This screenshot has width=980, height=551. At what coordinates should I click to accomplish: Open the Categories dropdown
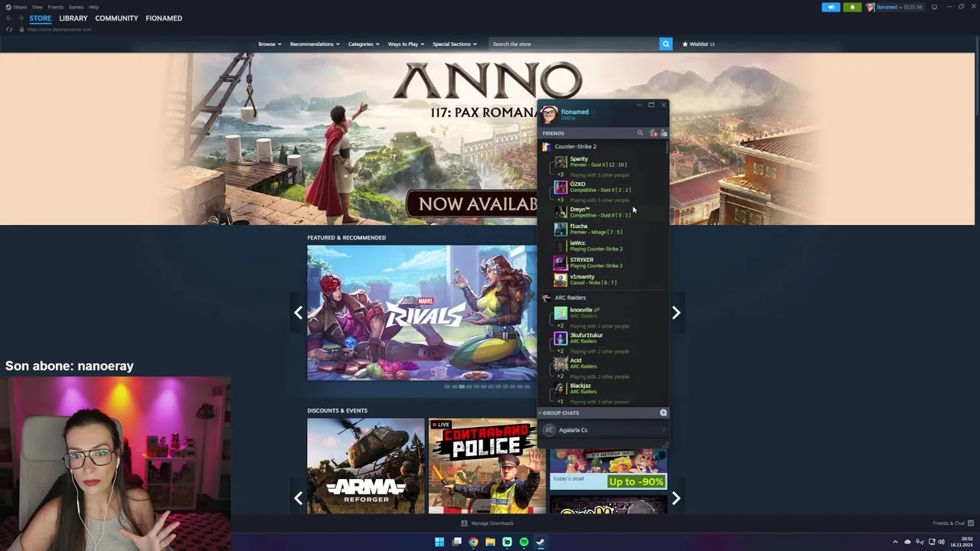pyautogui.click(x=364, y=44)
